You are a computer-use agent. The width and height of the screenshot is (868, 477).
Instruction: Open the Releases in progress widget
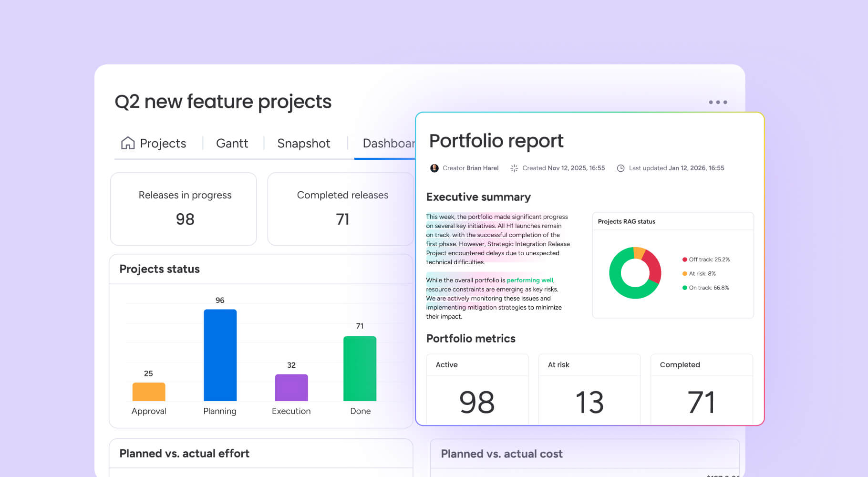(184, 209)
